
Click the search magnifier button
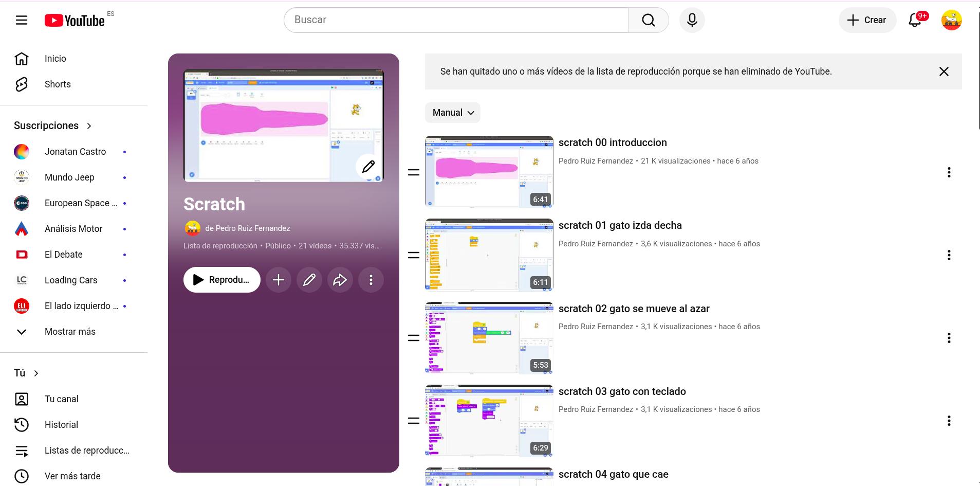tap(648, 20)
